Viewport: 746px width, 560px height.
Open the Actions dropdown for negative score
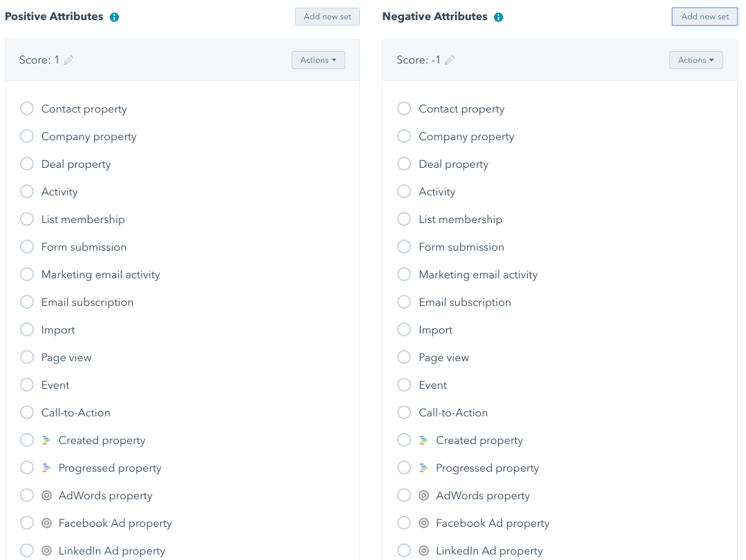click(x=696, y=60)
